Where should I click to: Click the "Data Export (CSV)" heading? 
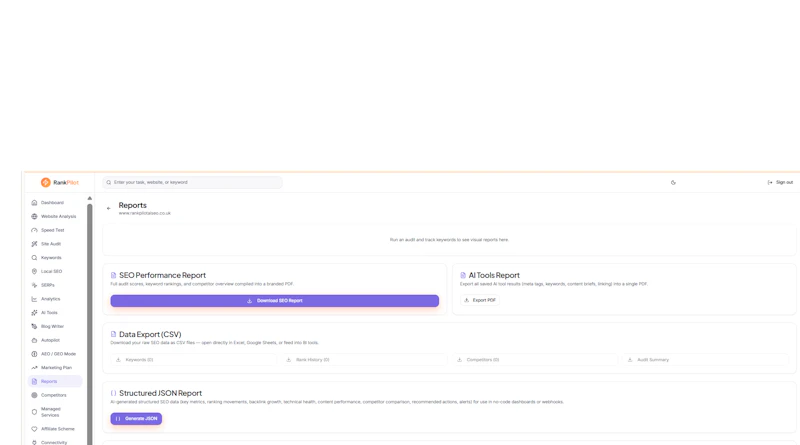150,334
